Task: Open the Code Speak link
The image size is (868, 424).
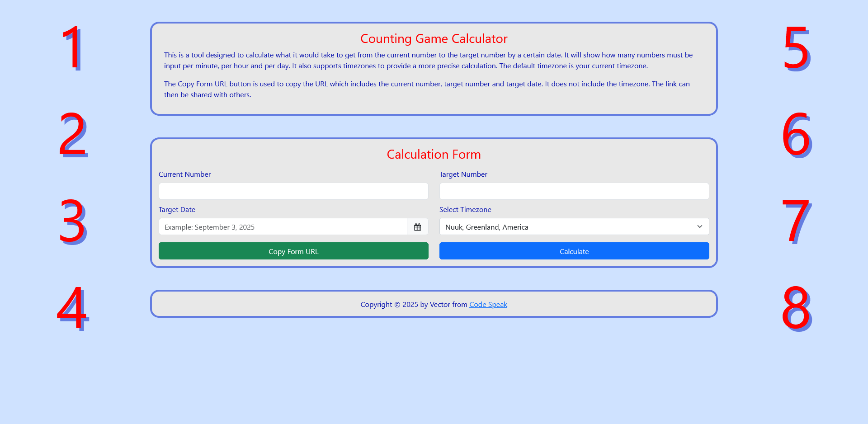Action: [x=488, y=305]
